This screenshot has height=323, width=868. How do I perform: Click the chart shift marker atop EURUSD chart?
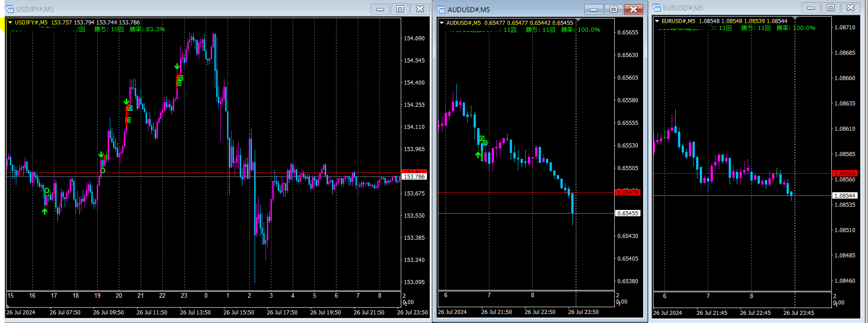pyautogui.click(x=795, y=19)
